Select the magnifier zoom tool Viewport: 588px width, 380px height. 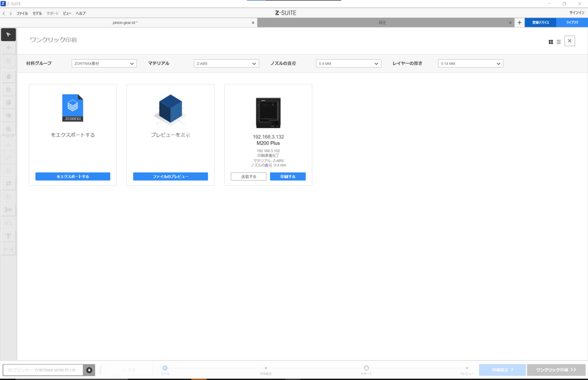pos(8,129)
